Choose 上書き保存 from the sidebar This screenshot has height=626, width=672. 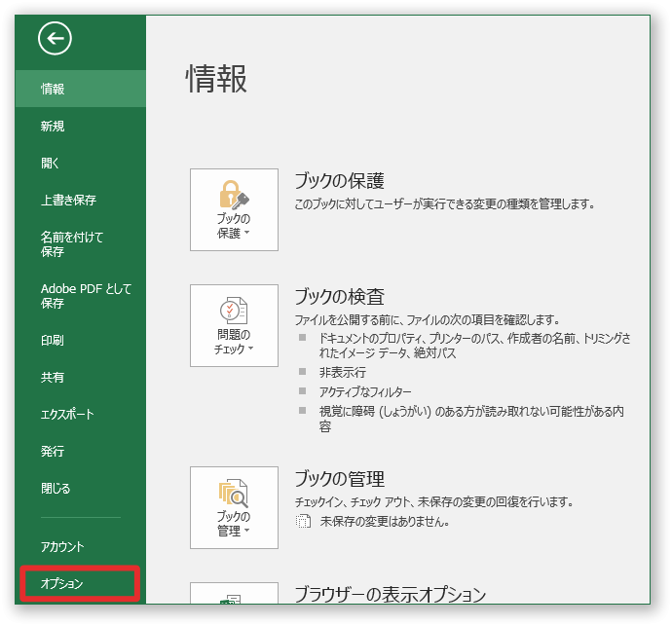click(81, 200)
